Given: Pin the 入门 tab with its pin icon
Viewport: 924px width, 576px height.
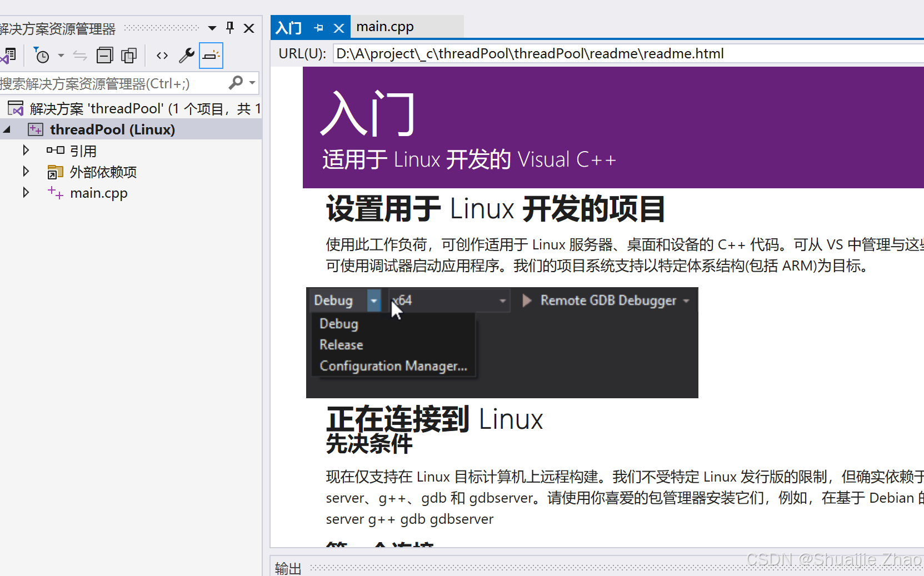Looking at the screenshot, I should [318, 28].
